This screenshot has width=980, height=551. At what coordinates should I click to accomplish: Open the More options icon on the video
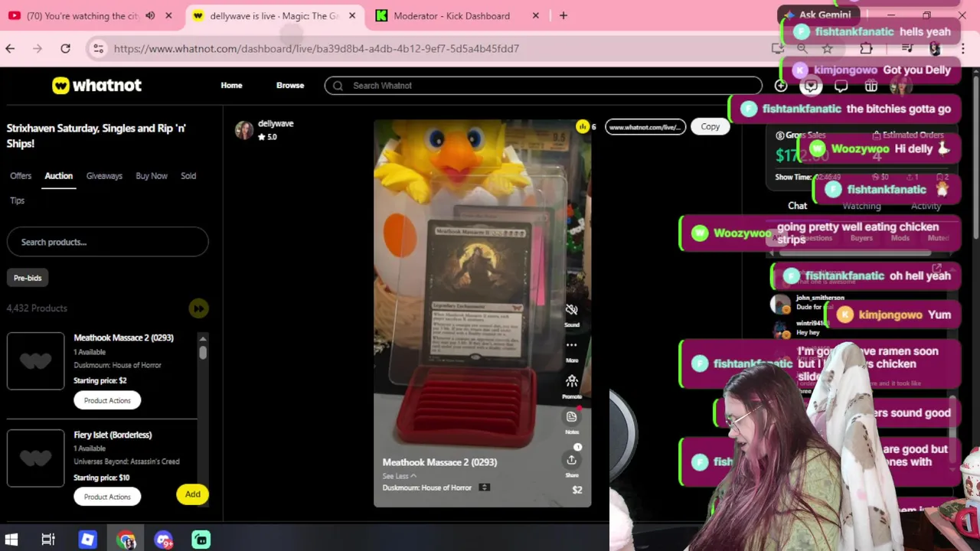pyautogui.click(x=571, y=345)
